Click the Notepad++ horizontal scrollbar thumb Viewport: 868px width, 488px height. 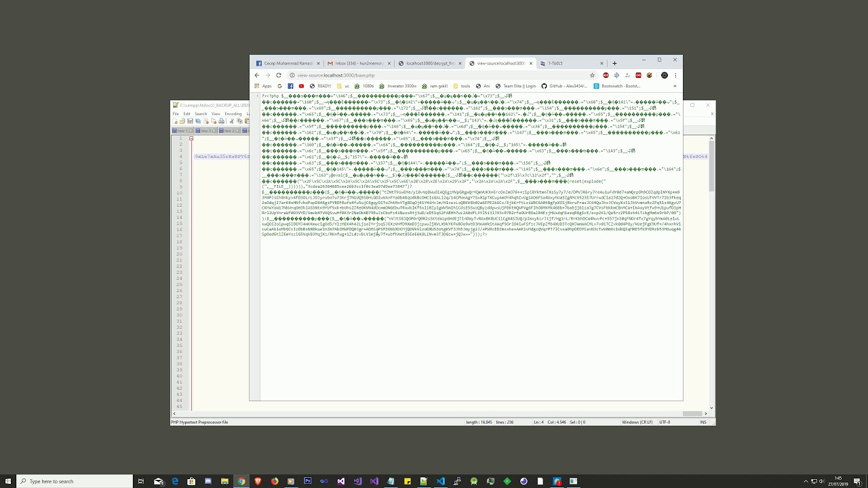[692, 413]
